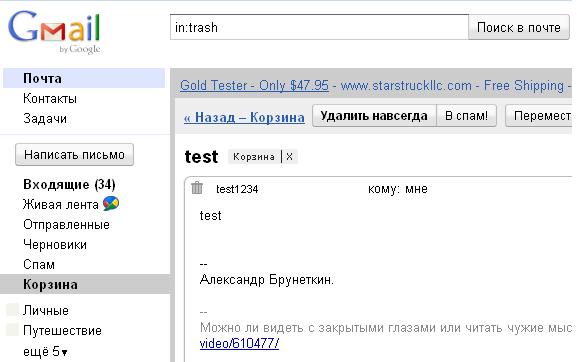Open the Спам folder
This screenshot has width=577, height=362.
[x=39, y=265]
